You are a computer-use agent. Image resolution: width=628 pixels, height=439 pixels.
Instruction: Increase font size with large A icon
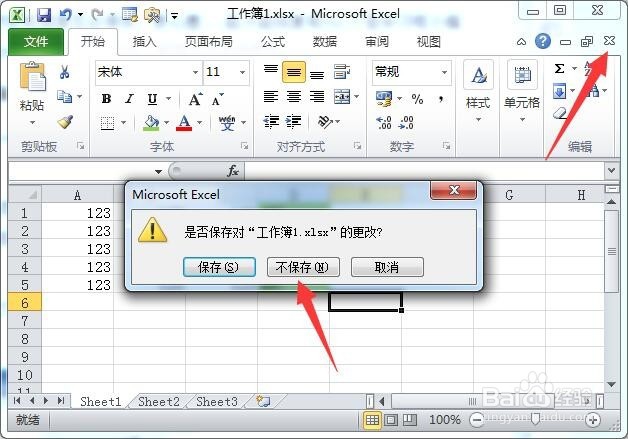click(x=195, y=99)
